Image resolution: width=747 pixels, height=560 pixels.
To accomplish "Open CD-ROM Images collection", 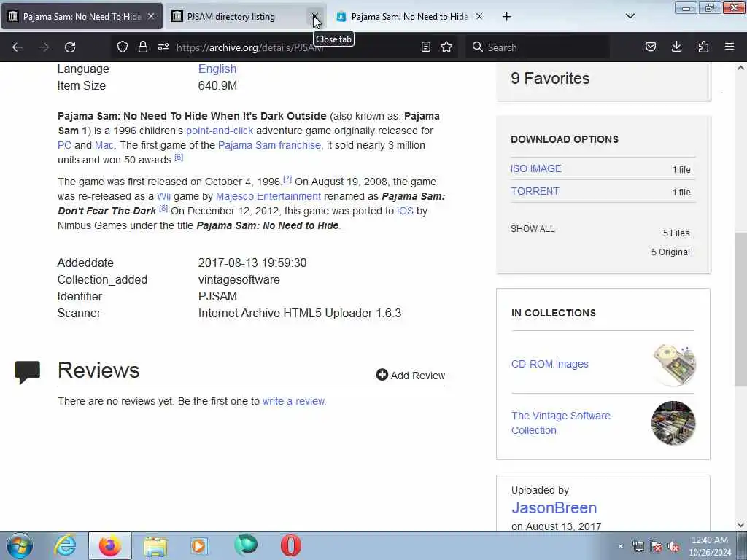I will (550, 364).
